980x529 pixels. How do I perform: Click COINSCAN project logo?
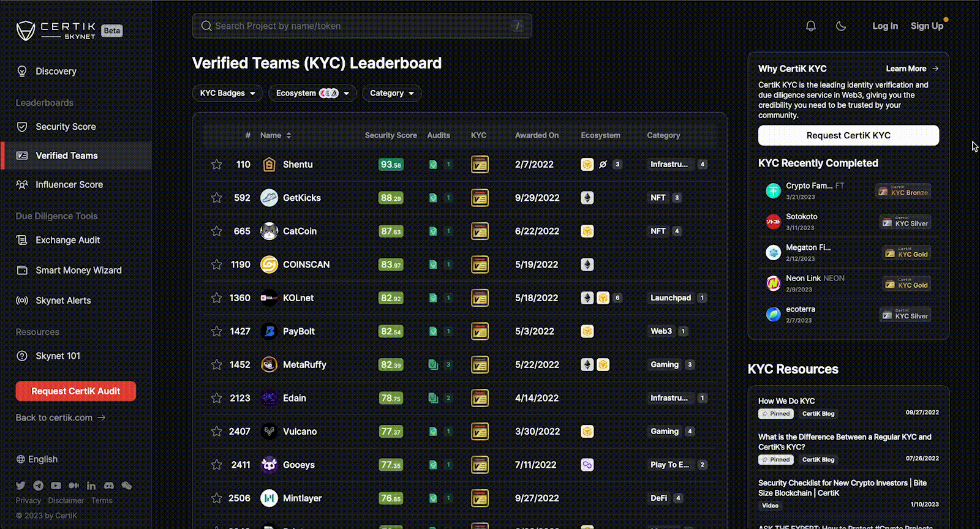[x=269, y=264]
